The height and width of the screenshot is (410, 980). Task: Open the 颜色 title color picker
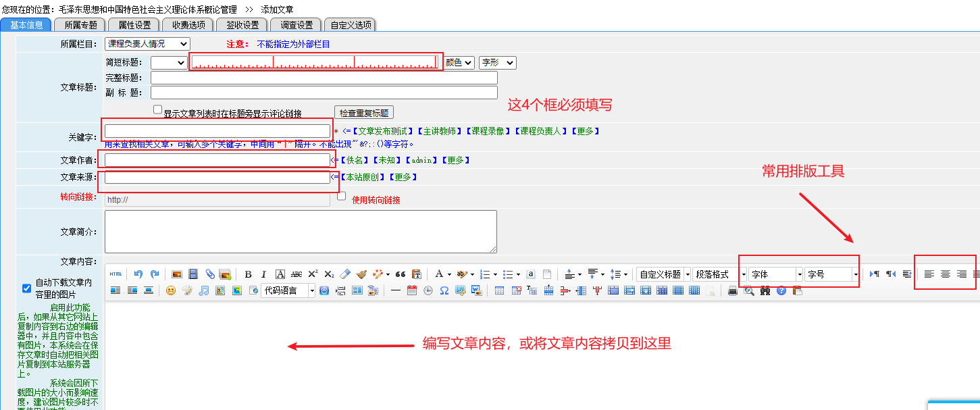[x=459, y=63]
